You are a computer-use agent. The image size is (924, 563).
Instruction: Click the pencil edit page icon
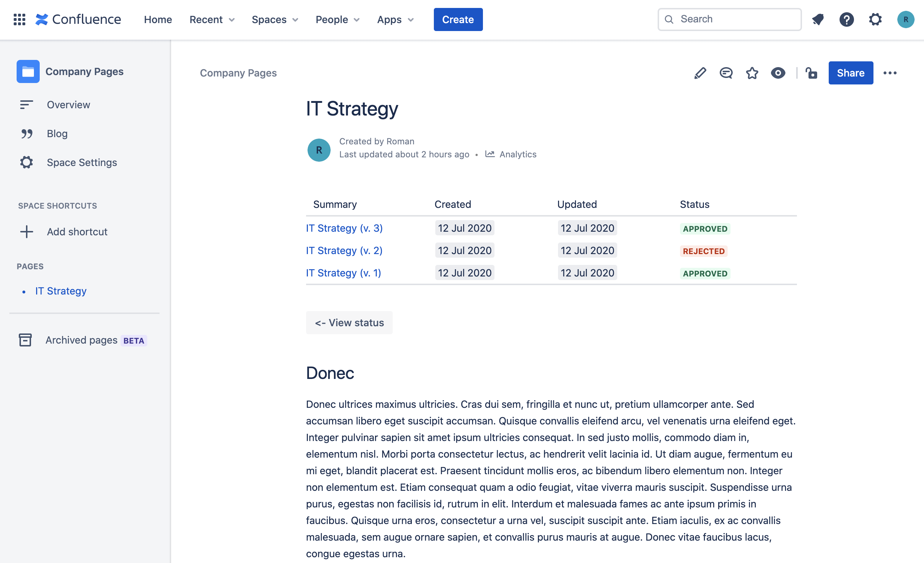tap(700, 73)
